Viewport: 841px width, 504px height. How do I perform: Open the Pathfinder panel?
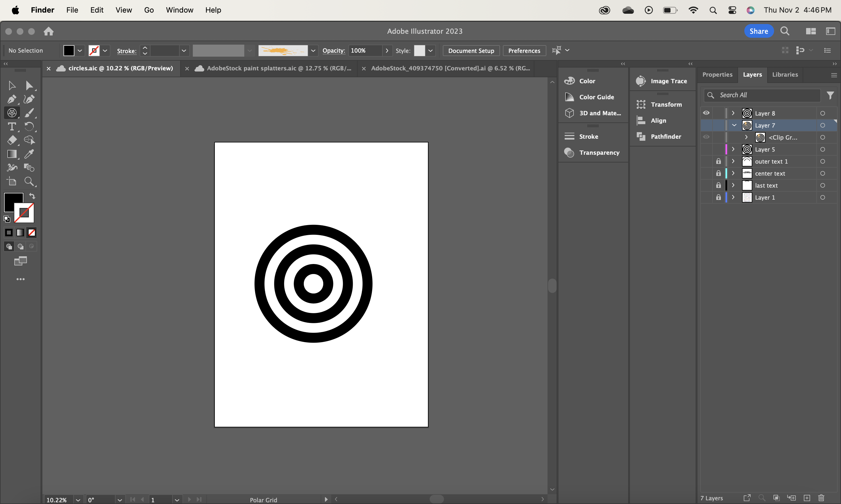pos(665,136)
